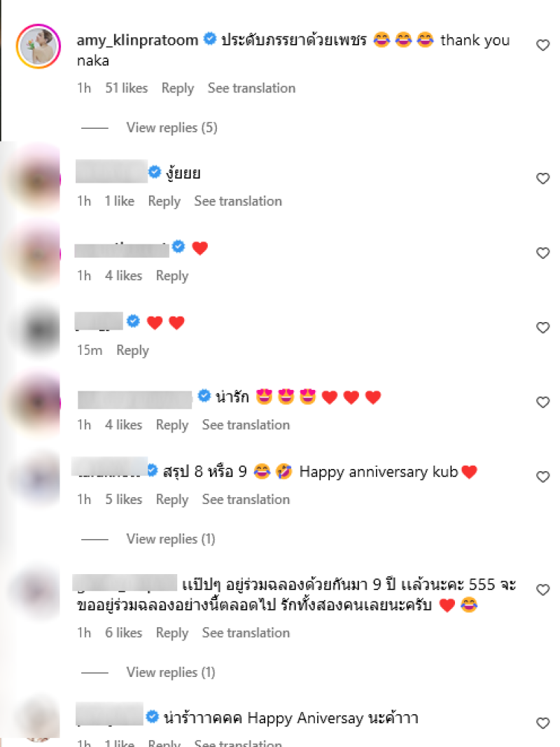See translation of amy_klinpratoom's comment
Viewport: 560px width, 747px height.
click(x=251, y=88)
